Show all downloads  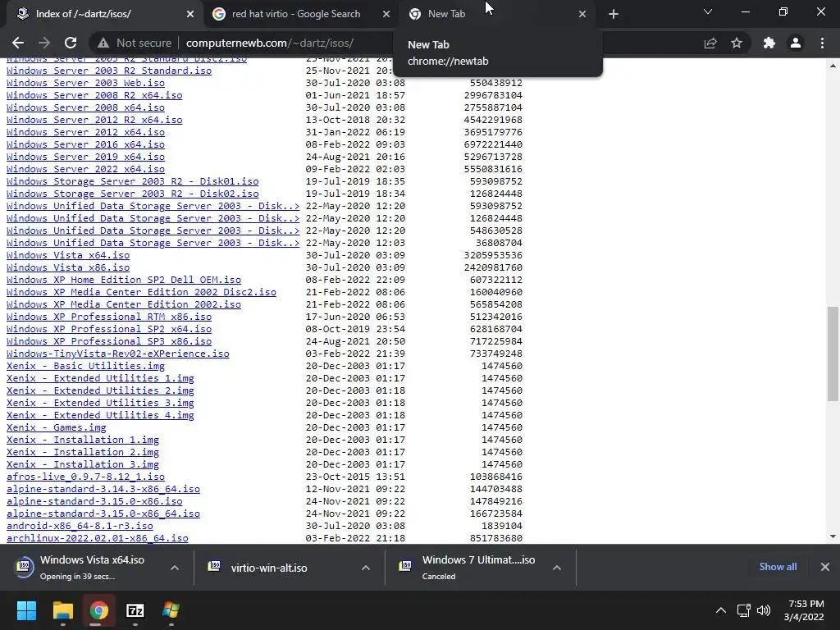click(x=778, y=566)
